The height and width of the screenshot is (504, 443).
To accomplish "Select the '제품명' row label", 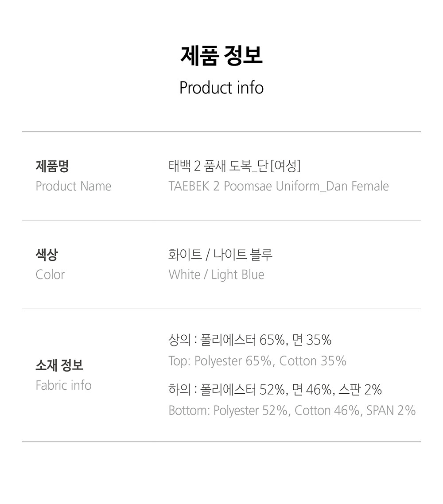I will (x=52, y=167).
